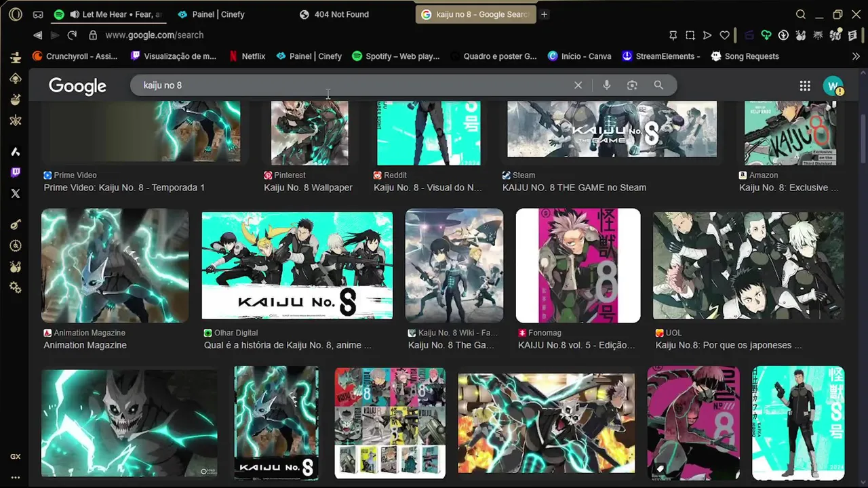Image resolution: width=868 pixels, height=488 pixels.
Task: Open the Netflix bookmark
Action: pyautogui.click(x=247, y=56)
